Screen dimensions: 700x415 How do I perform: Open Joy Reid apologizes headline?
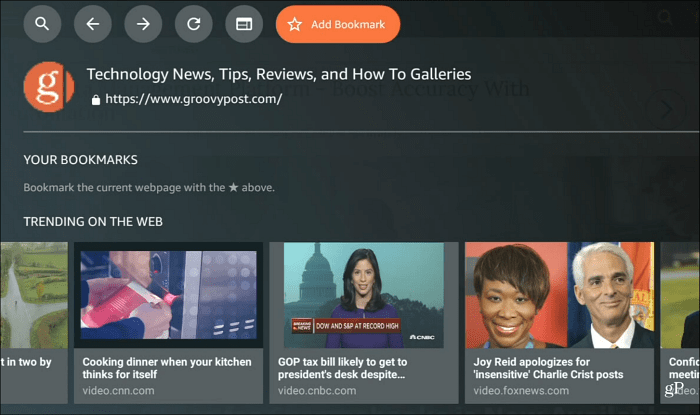coord(548,368)
